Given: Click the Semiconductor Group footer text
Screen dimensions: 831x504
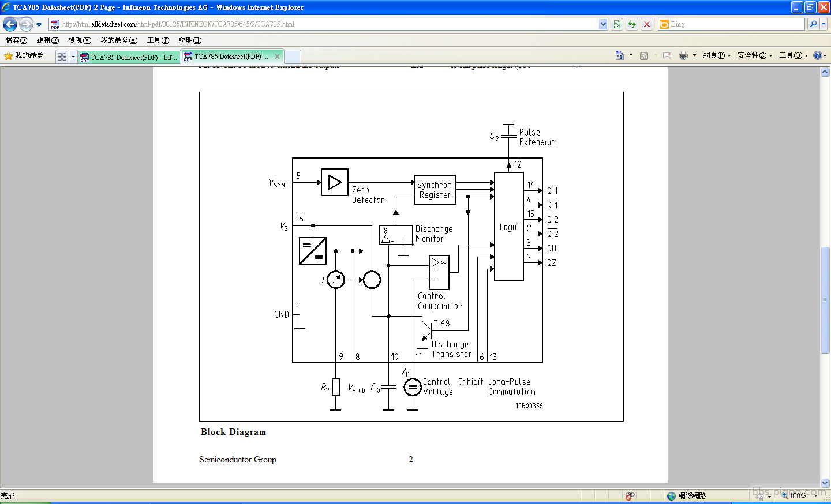Looking at the screenshot, I should [238, 460].
